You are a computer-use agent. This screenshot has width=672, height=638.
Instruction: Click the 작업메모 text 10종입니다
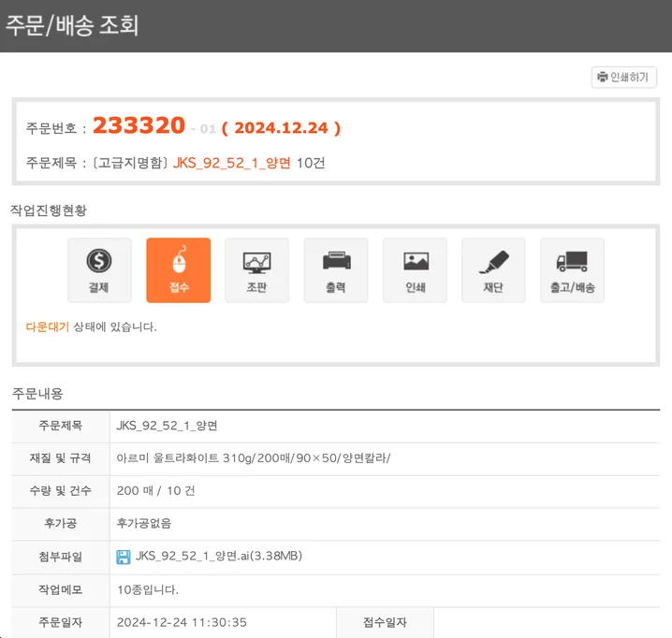[x=148, y=589]
